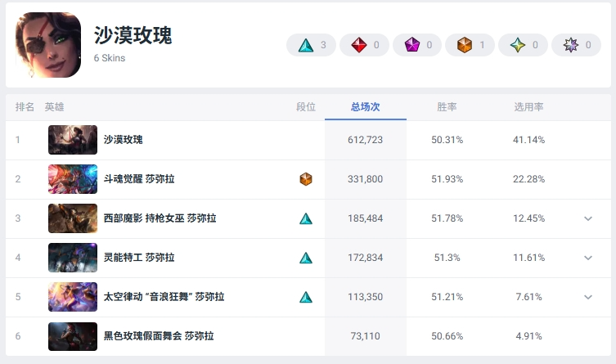Sort by 胜率 column

[447, 107]
